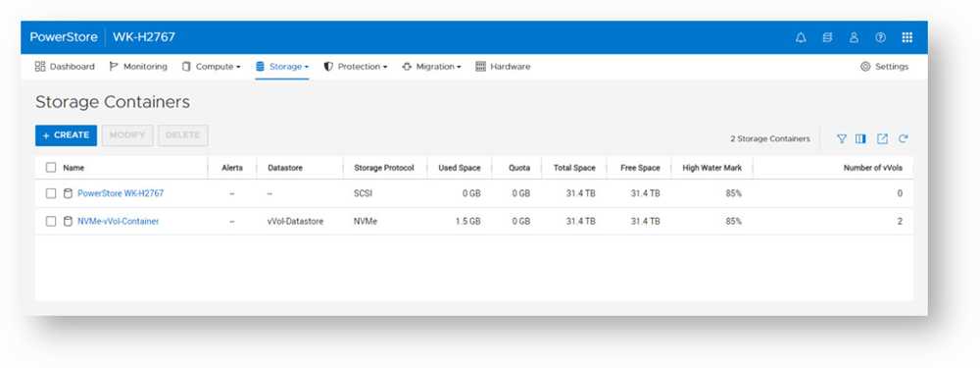This screenshot has width=980, height=368.
Task: Click the SCSI protocol cell
Action: point(364,193)
